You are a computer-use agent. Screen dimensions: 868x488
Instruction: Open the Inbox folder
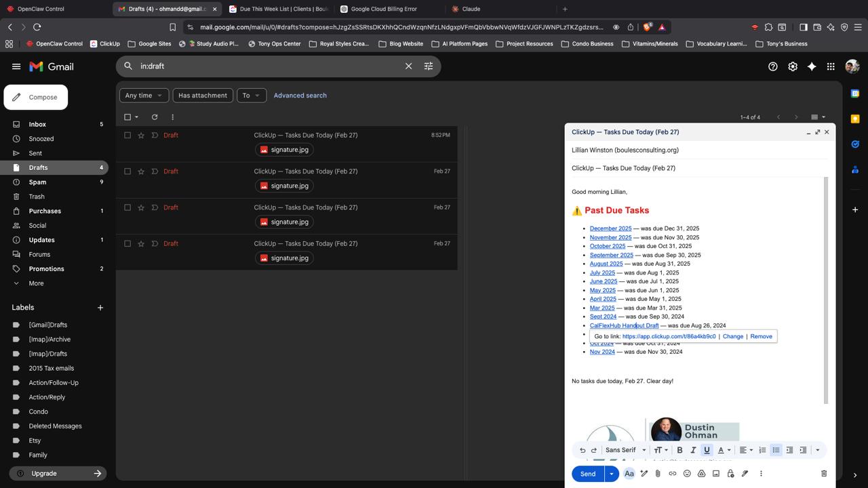point(37,124)
